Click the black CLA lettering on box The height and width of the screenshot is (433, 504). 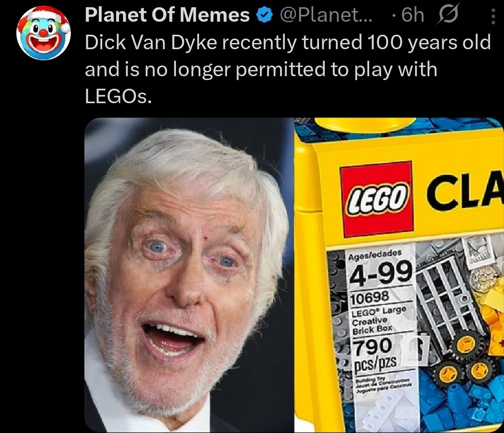(x=465, y=194)
